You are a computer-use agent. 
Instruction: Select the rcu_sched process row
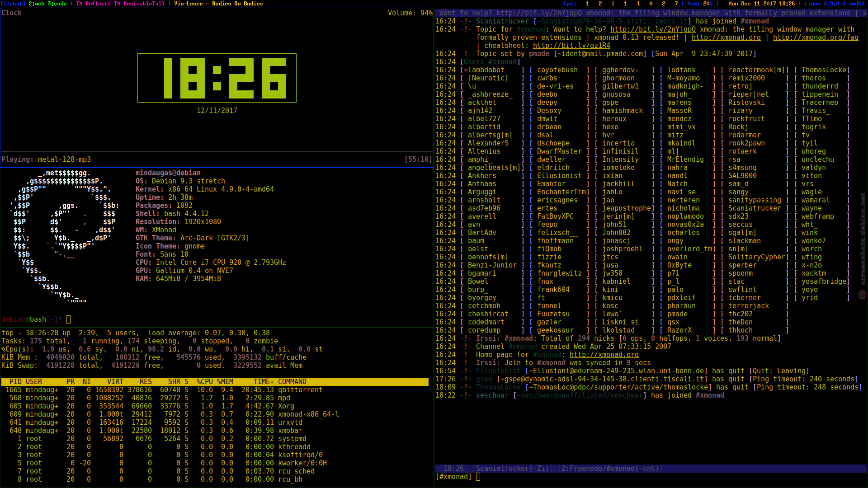pyautogui.click(x=215, y=471)
